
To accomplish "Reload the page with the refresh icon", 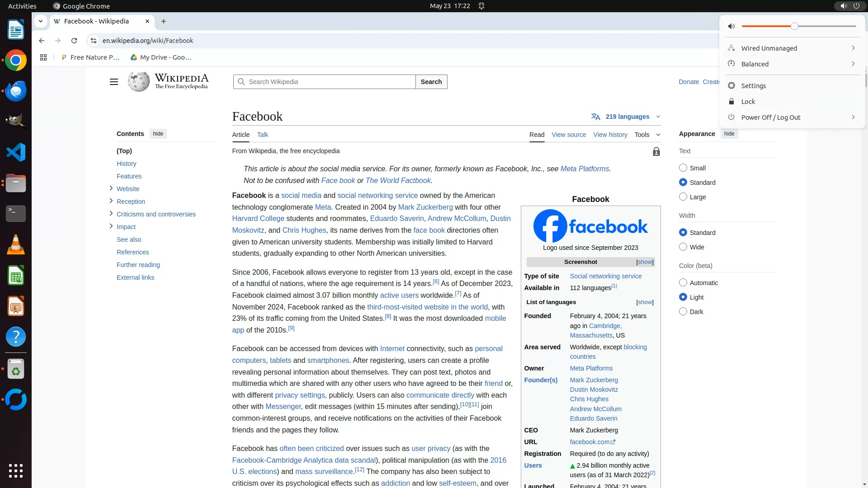I will click(x=74, y=41).
